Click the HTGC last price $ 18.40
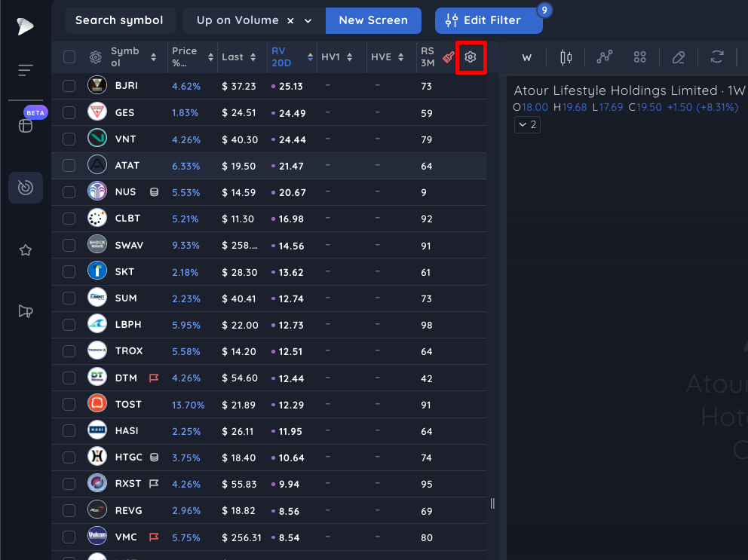This screenshot has height=560, width=748. [238, 458]
